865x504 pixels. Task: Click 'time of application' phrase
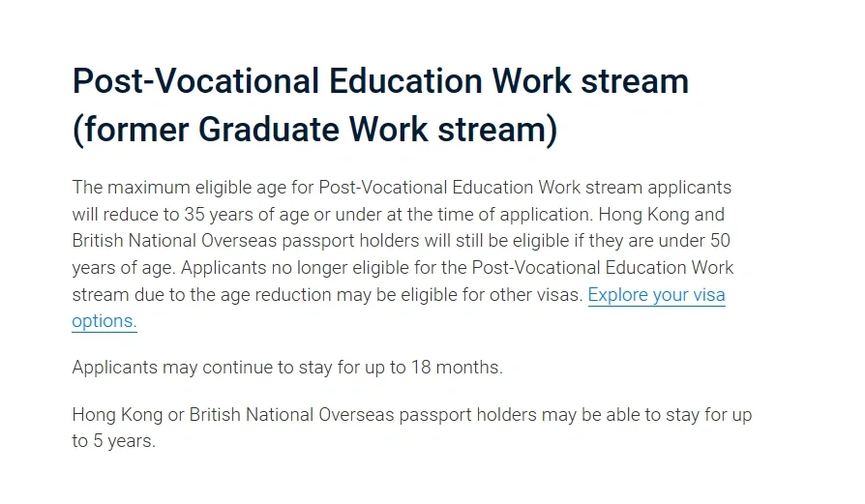[514, 215]
